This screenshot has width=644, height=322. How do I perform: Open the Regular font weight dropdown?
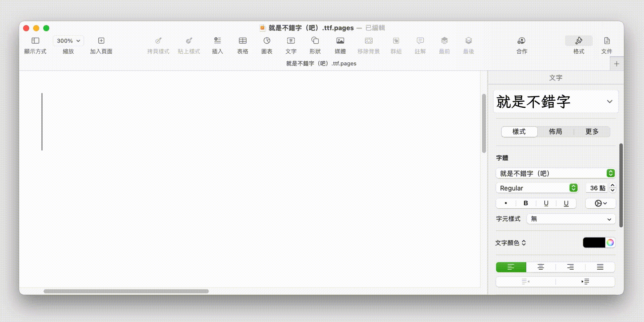(537, 188)
